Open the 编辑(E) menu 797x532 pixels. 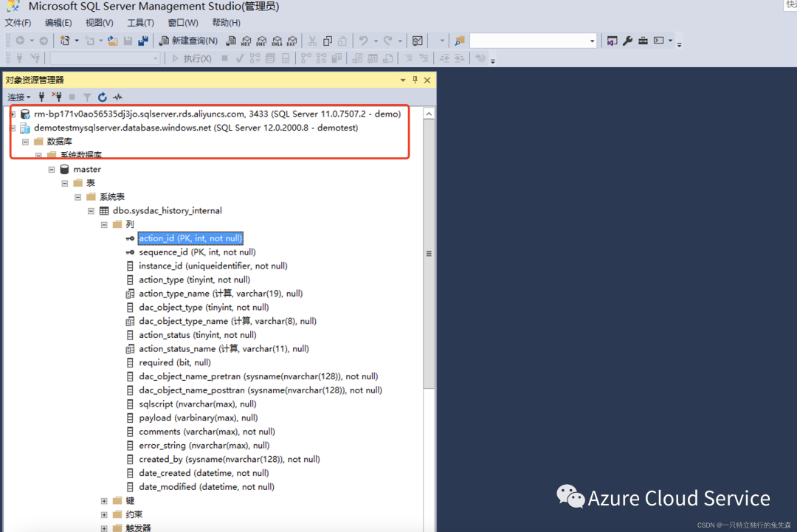pyautogui.click(x=58, y=23)
